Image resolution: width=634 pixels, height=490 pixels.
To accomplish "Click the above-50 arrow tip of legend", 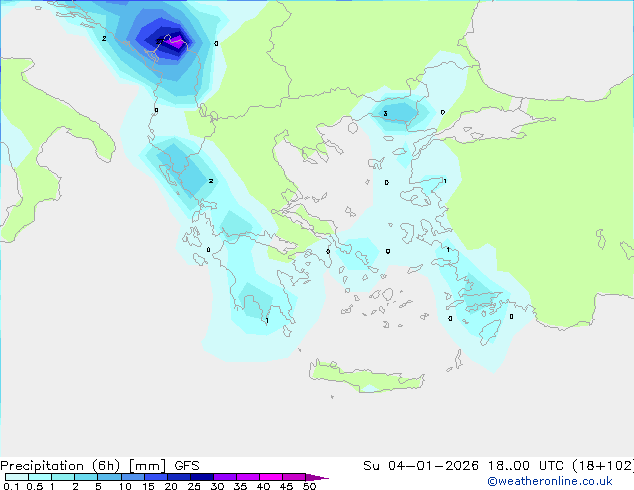I will (x=317, y=477).
